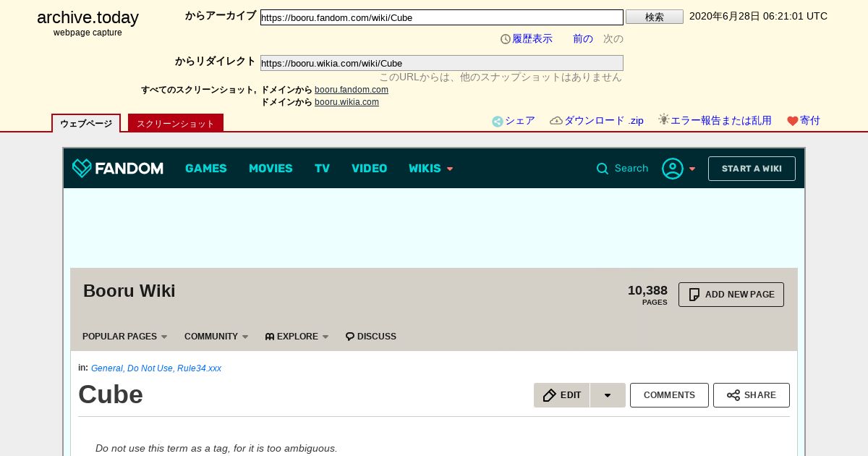The image size is (868, 456).
Task: Click the 検索 search button
Action: pyautogui.click(x=655, y=17)
